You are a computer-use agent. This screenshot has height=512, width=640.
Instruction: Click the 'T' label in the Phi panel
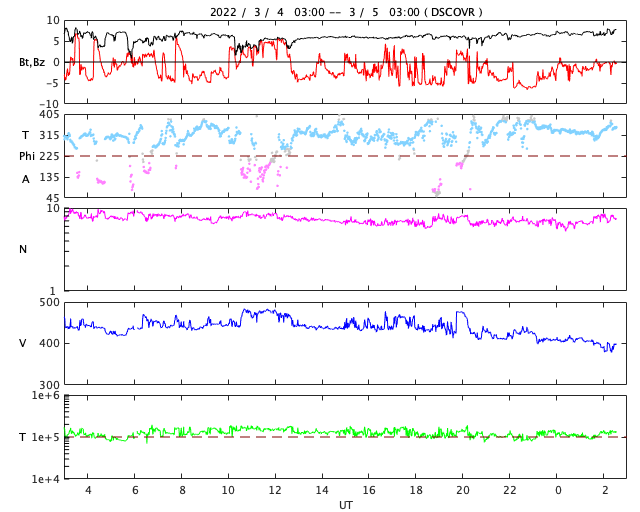(x=26, y=135)
